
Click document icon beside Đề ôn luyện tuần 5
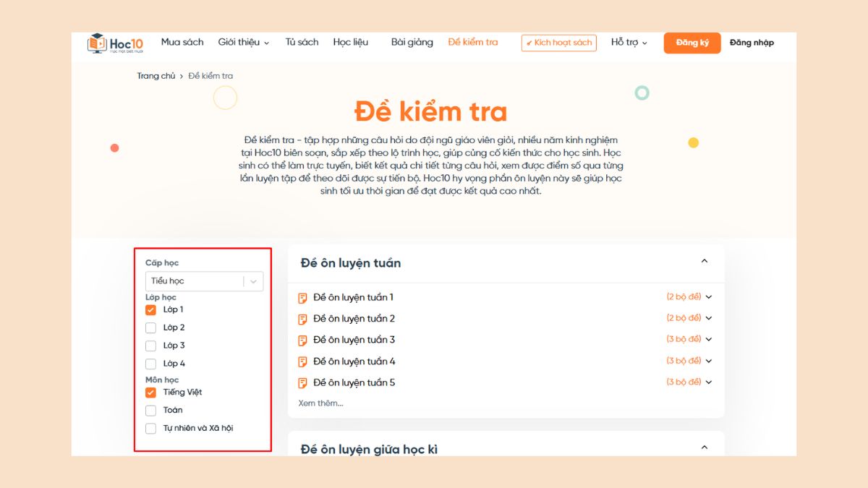pyautogui.click(x=303, y=383)
